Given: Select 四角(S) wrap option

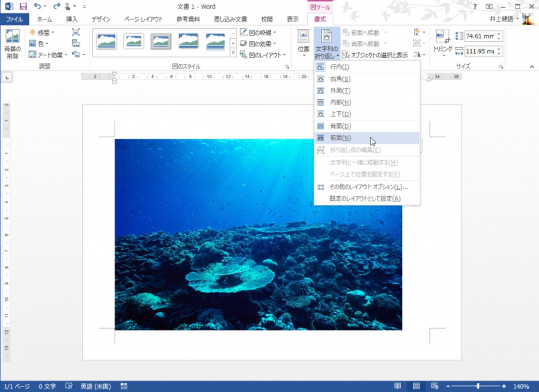Looking at the screenshot, I should click(367, 79).
